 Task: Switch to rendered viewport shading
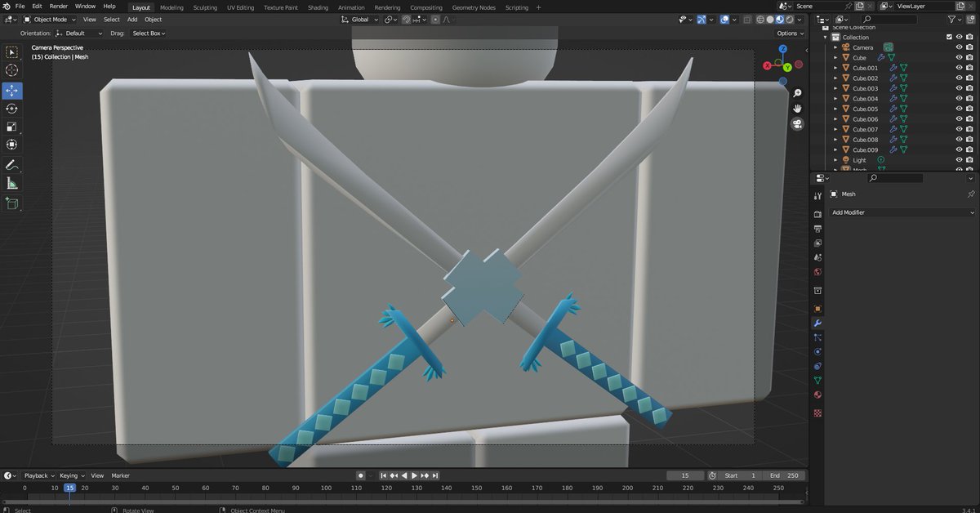[789, 19]
